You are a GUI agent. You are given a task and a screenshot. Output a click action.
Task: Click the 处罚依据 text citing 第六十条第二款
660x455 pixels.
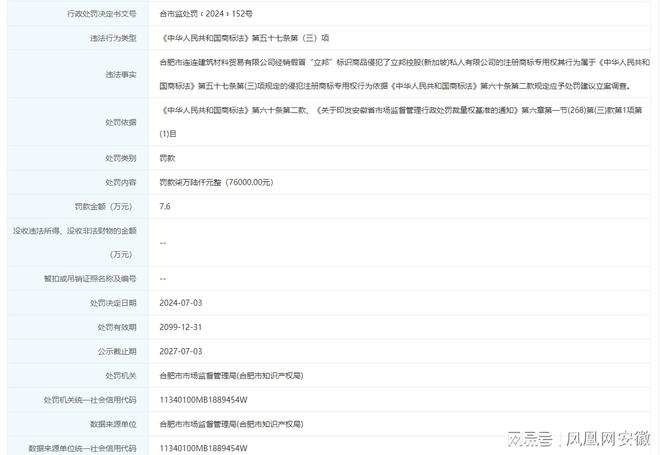point(401,110)
